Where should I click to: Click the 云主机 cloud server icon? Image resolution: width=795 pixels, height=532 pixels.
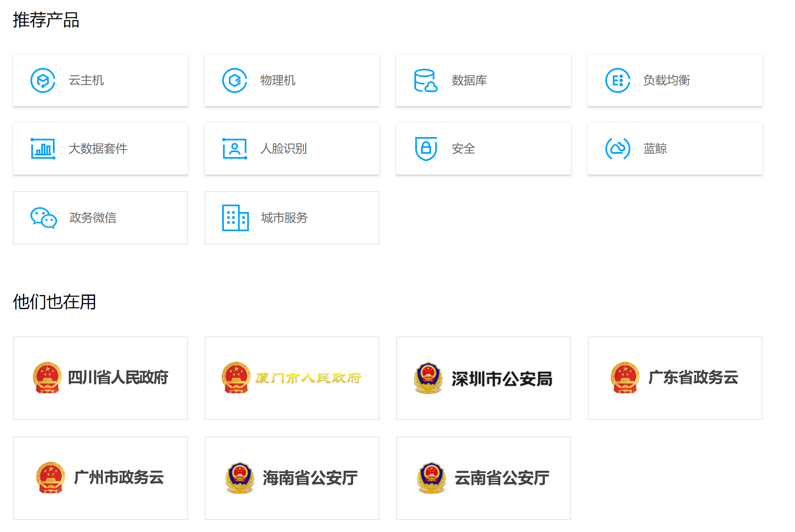point(43,80)
